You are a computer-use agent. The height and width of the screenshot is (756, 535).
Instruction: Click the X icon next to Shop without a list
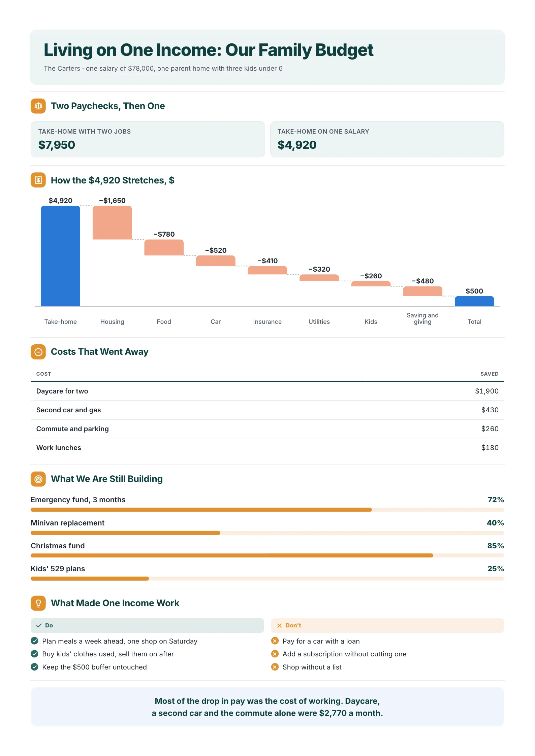275,667
